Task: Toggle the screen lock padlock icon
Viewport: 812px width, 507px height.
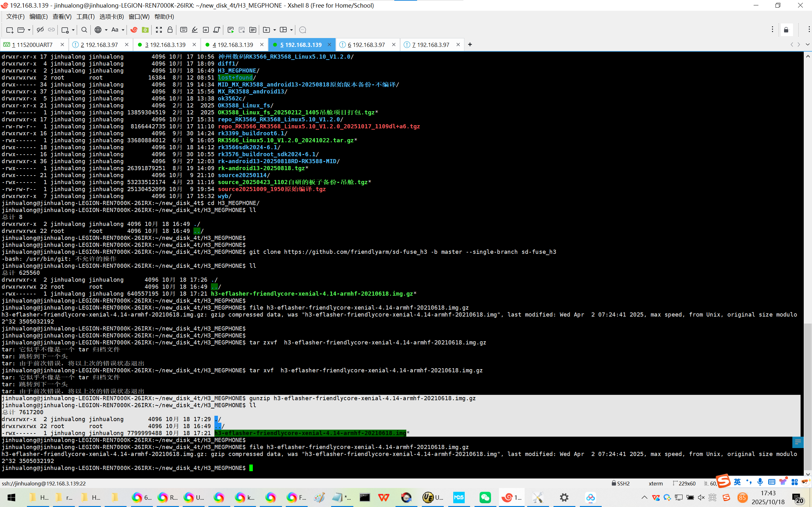Action: 170,30
